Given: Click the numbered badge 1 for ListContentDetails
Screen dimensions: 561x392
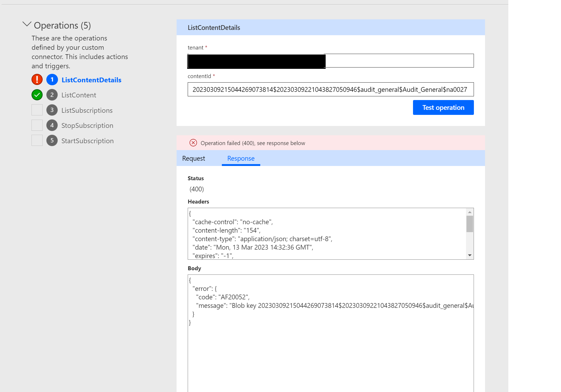Looking at the screenshot, I should click(52, 80).
